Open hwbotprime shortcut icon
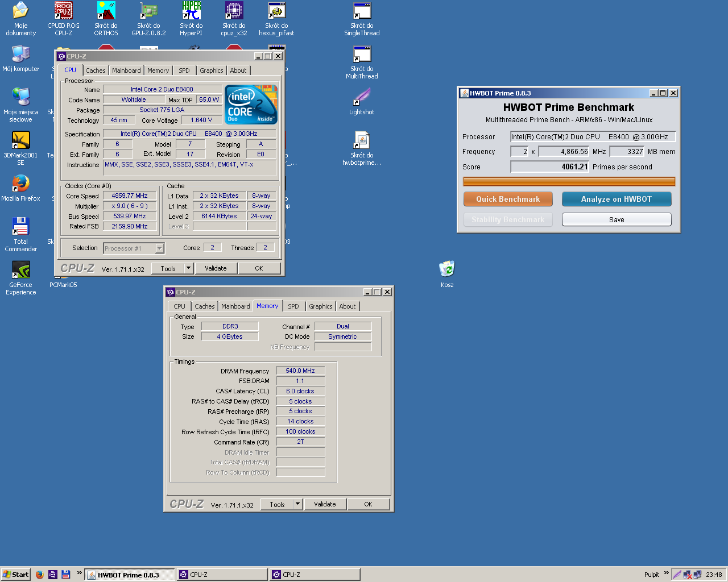The height and width of the screenshot is (582, 728). (x=362, y=148)
